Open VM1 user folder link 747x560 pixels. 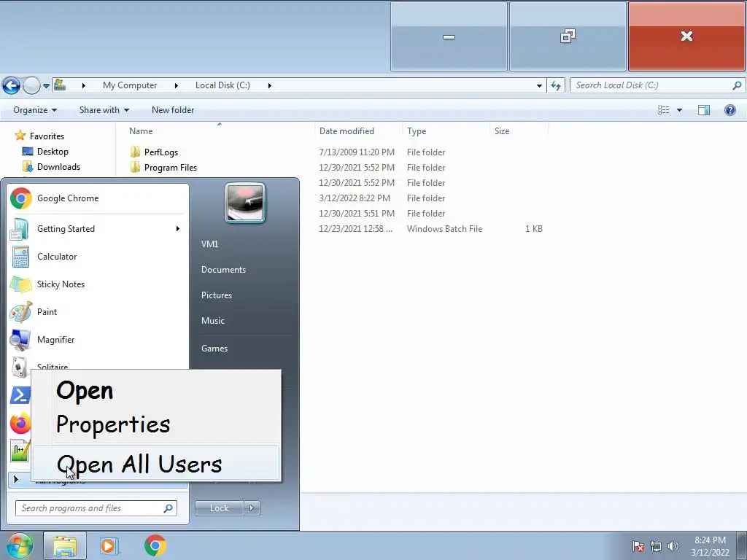(x=209, y=244)
